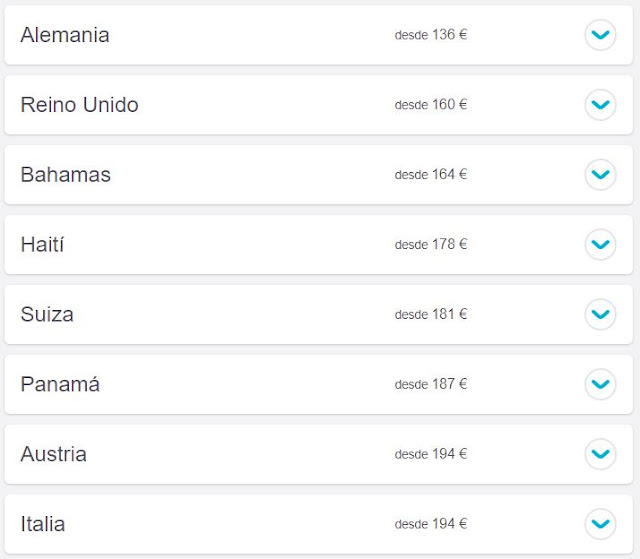
Task: Open the Bahamas dropdown arrow
Action: tap(600, 175)
